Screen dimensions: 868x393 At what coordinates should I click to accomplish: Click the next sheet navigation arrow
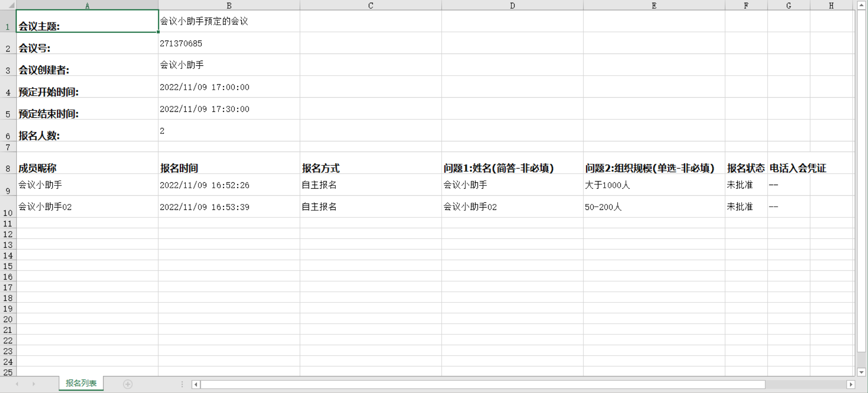click(34, 384)
